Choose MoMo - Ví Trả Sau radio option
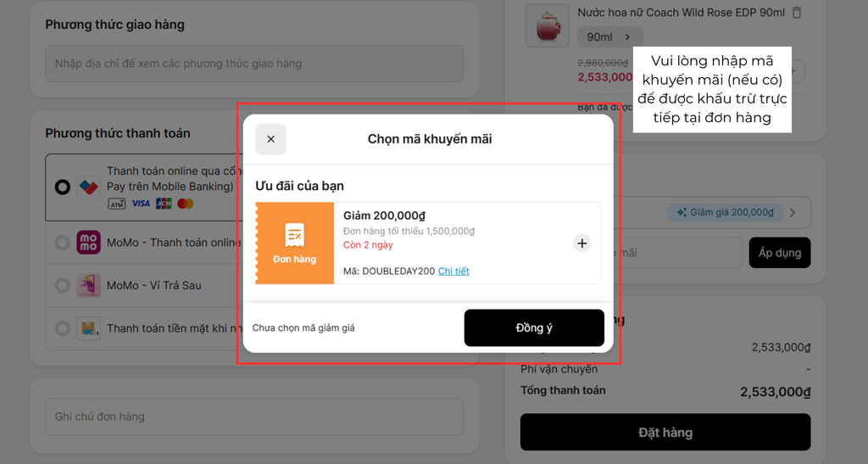Screen dimensions: 868x464 point(63,285)
